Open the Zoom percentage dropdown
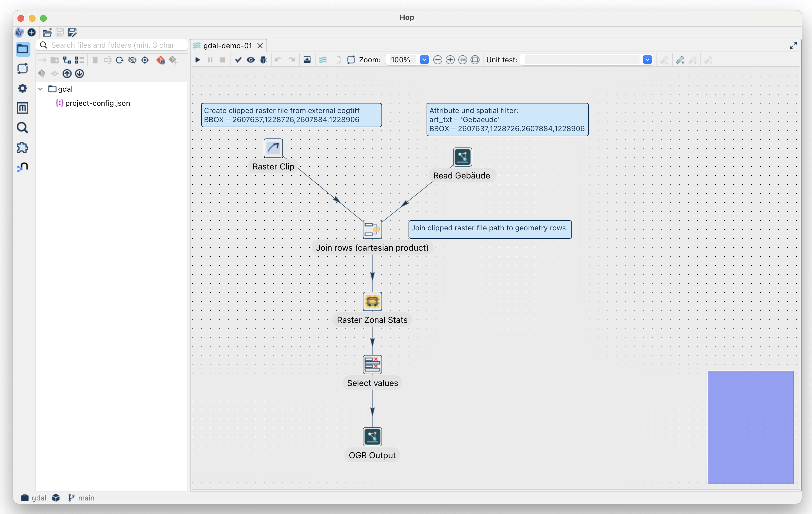Image resolution: width=812 pixels, height=514 pixels. click(x=424, y=60)
